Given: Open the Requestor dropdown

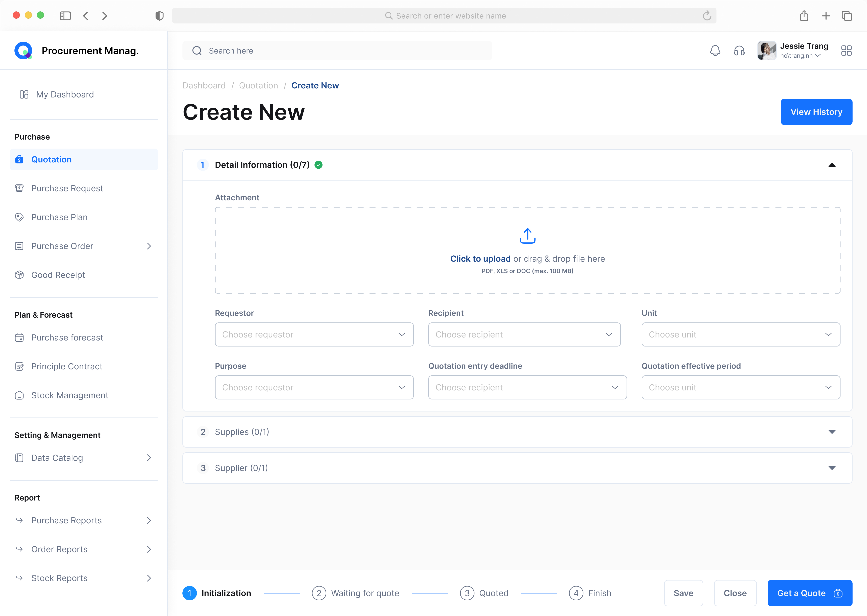Looking at the screenshot, I should pos(314,334).
